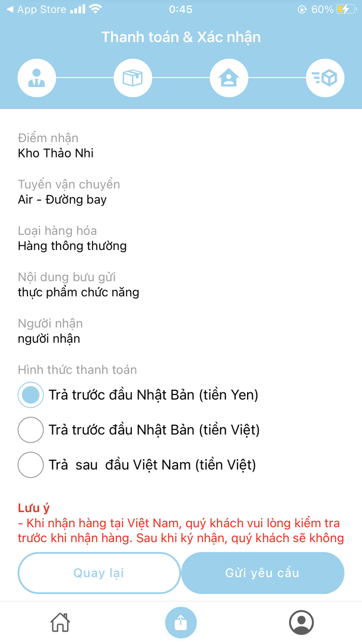
Task: Select the person step icon in progress bar
Action: pos(37,78)
